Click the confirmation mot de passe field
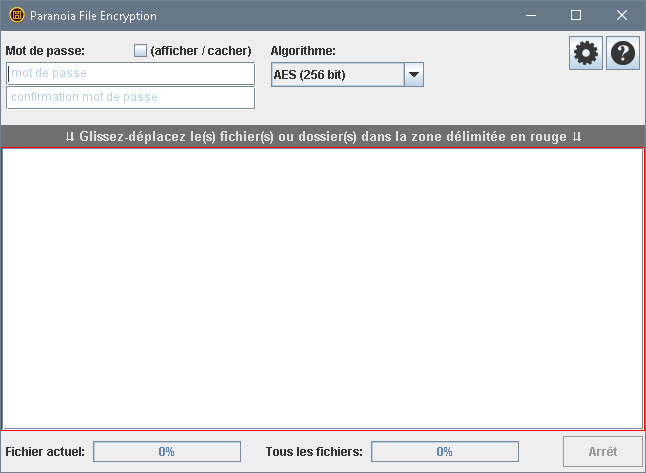 tap(131, 97)
